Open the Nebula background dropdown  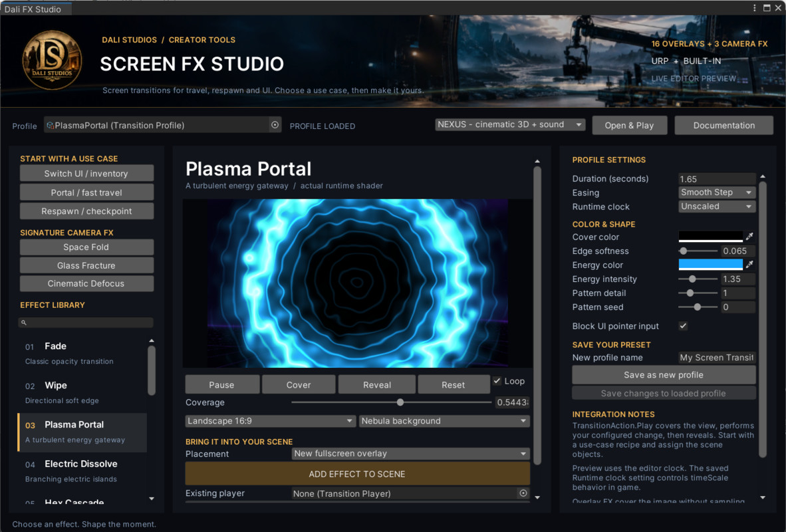tap(444, 421)
